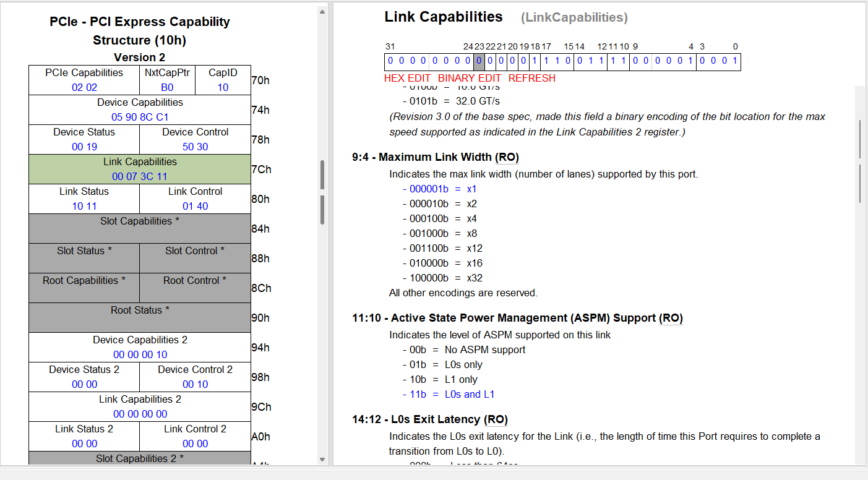868x480 pixels.
Task: Select the NxtCapPtr register cell
Action: click(x=167, y=80)
